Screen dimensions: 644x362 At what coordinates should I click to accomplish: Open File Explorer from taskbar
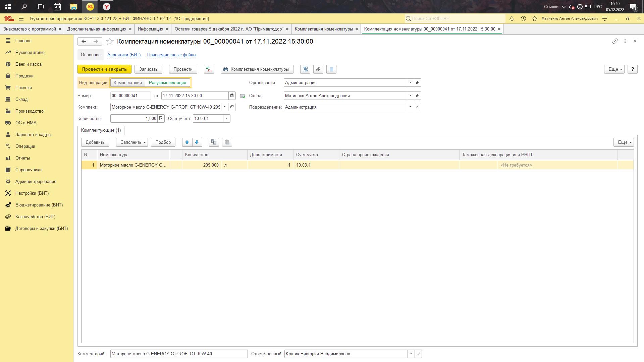point(73,7)
